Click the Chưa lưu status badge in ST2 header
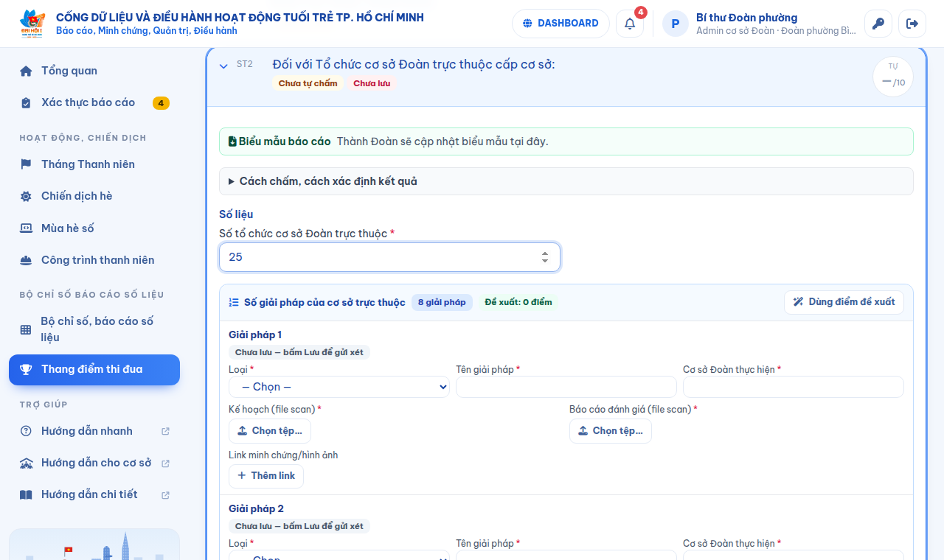The height and width of the screenshot is (560, 944). pyautogui.click(x=372, y=83)
